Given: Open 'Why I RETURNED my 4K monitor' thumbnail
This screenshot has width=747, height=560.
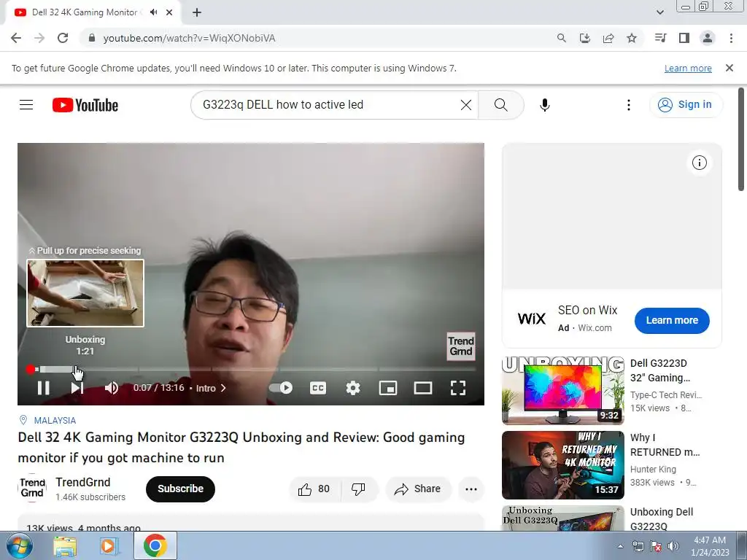Looking at the screenshot, I should point(562,465).
